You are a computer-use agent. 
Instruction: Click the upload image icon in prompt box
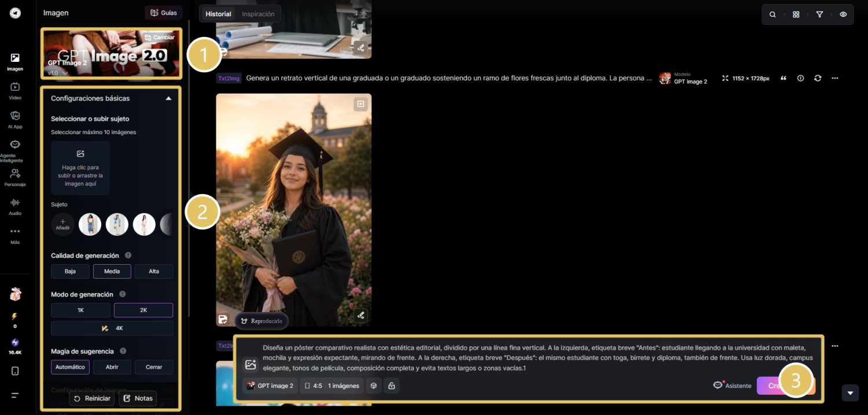point(251,365)
